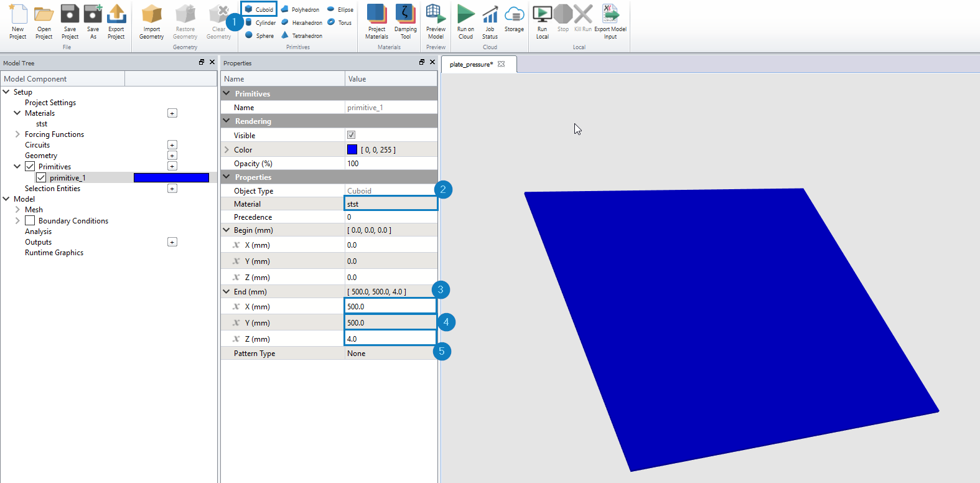980x483 pixels.
Task: Add a selection entity with plus button
Action: click(x=172, y=188)
